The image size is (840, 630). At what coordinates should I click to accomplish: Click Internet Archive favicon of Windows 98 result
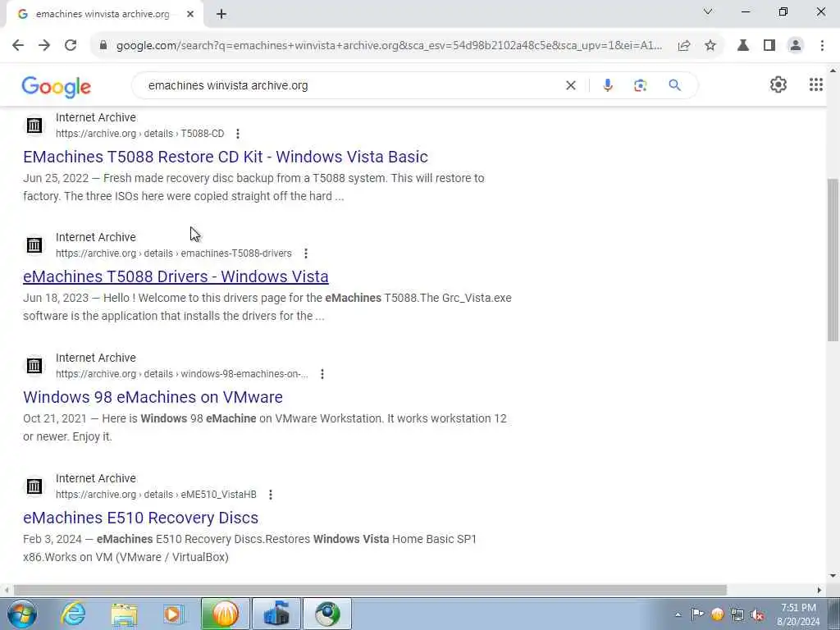pos(34,366)
